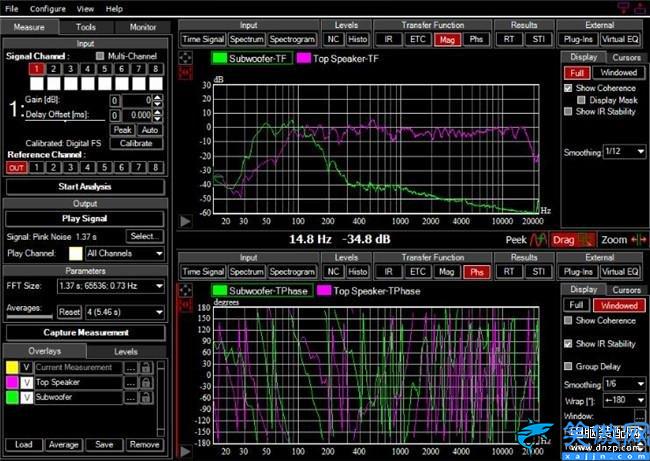This screenshot has width=650, height=461.
Task: Click the red icon at top-right window corner
Action: pos(640,8)
